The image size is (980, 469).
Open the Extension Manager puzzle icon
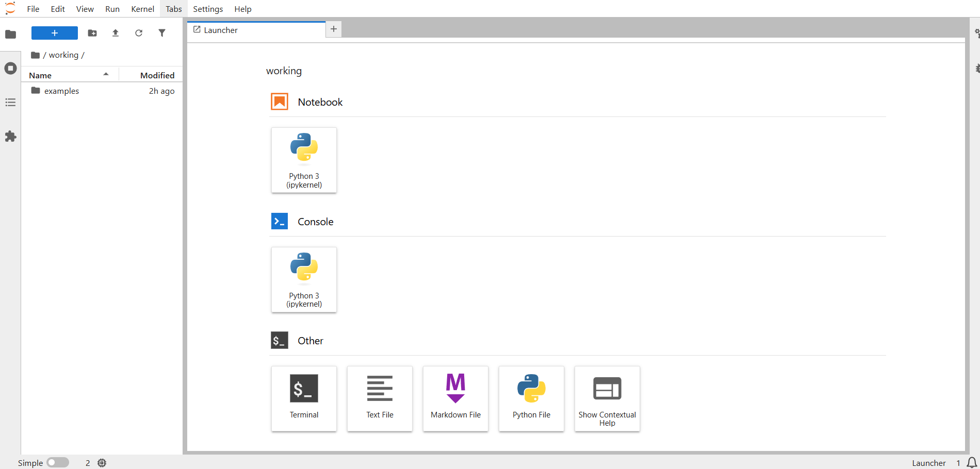coord(10,136)
